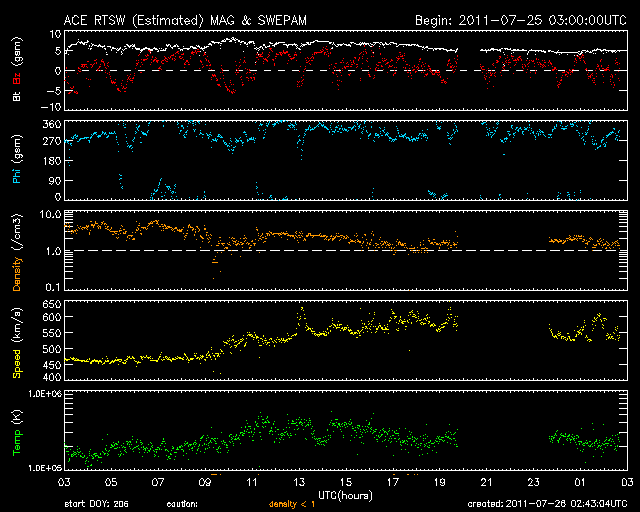The width and height of the screenshot is (640, 512).
Task: Click the "-5" tick on the Bt Bz axis
Action: [x=53, y=90]
